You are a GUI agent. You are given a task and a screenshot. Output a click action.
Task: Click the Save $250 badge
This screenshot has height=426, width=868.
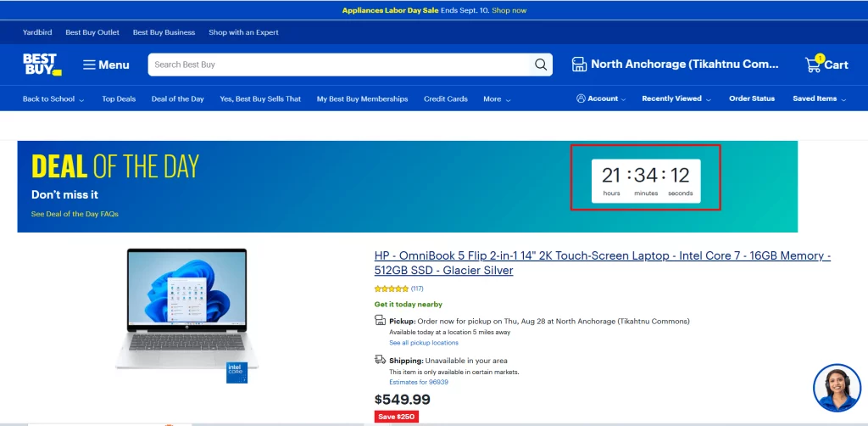click(x=397, y=417)
